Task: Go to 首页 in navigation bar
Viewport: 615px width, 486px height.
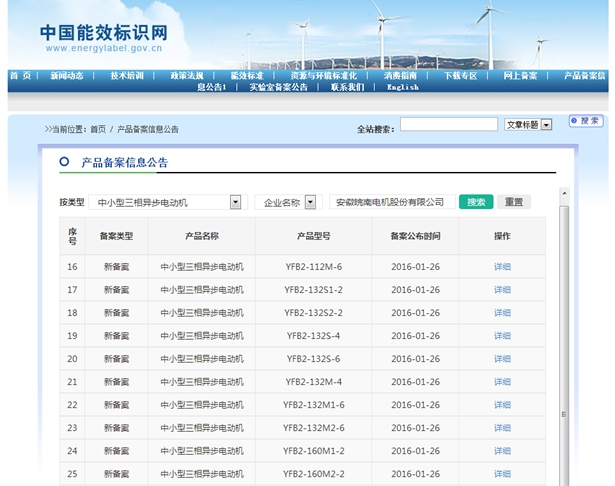Action: point(20,76)
